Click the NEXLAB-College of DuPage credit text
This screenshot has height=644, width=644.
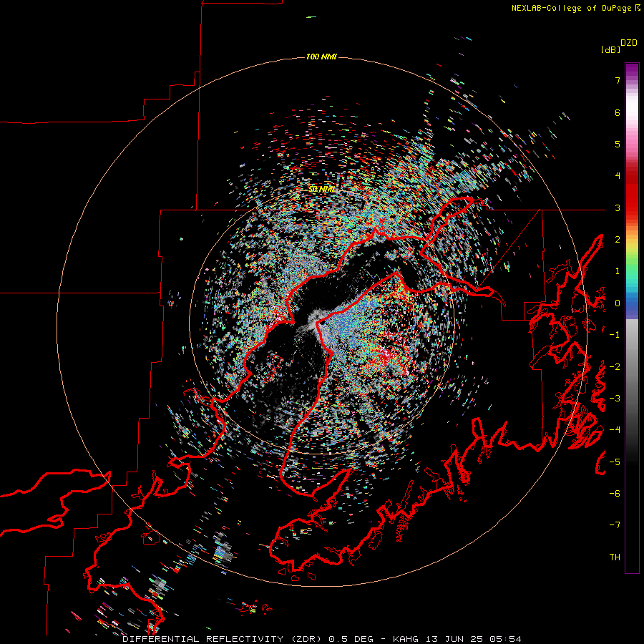click(x=572, y=8)
